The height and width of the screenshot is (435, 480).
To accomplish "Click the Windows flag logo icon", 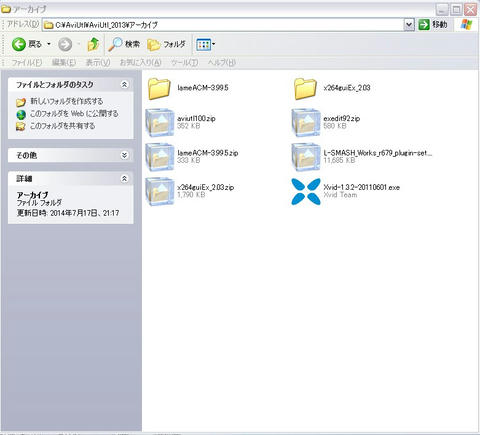I will point(466,24).
